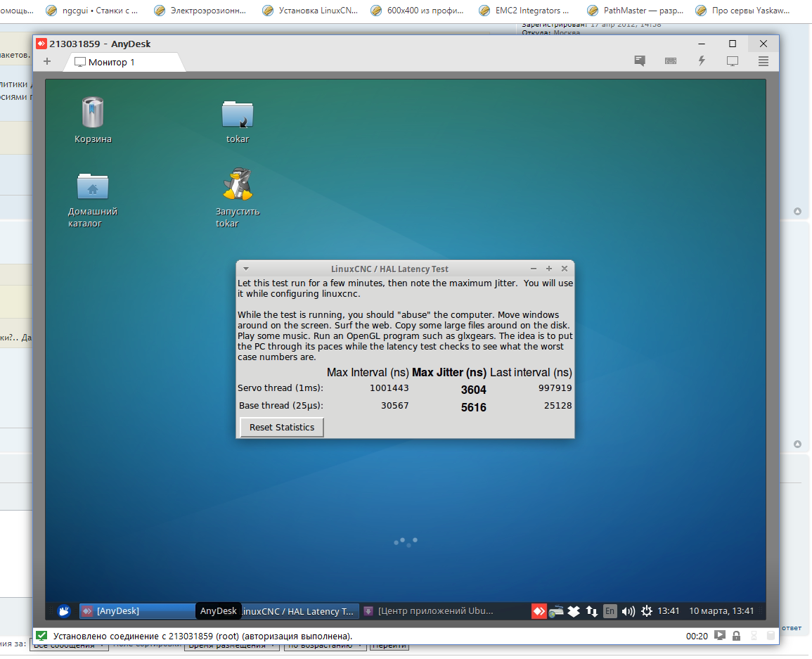The height and width of the screenshot is (659, 812).
Task: Open the En keyboard layout indicator
Action: pyautogui.click(x=610, y=611)
